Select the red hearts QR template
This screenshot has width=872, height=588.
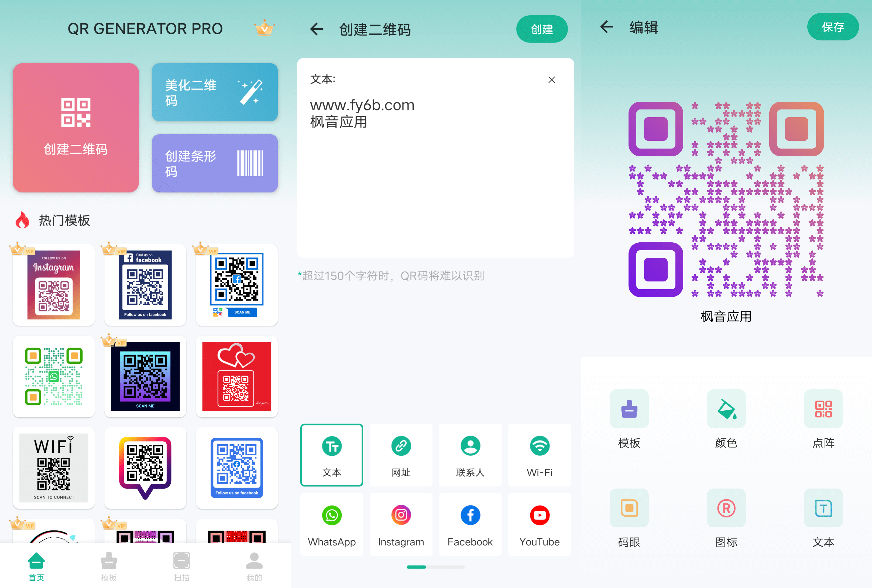tap(237, 377)
